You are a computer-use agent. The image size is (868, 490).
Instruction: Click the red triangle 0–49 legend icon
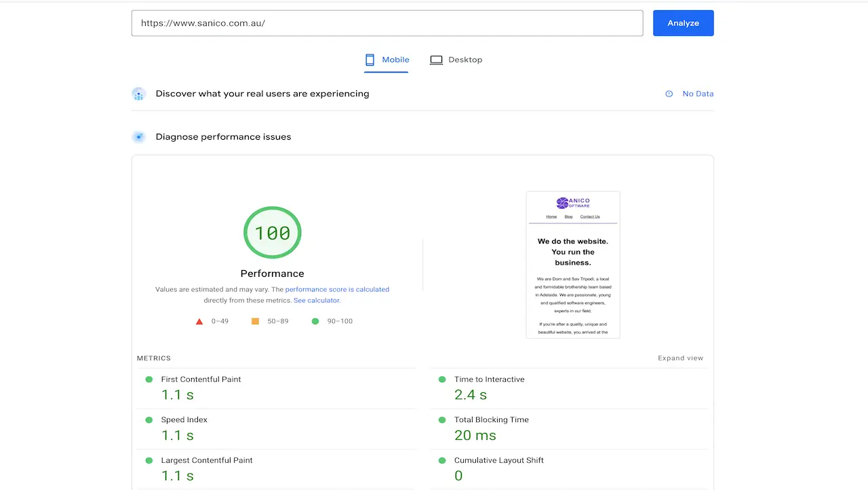pyautogui.click(x=199, y=321)
